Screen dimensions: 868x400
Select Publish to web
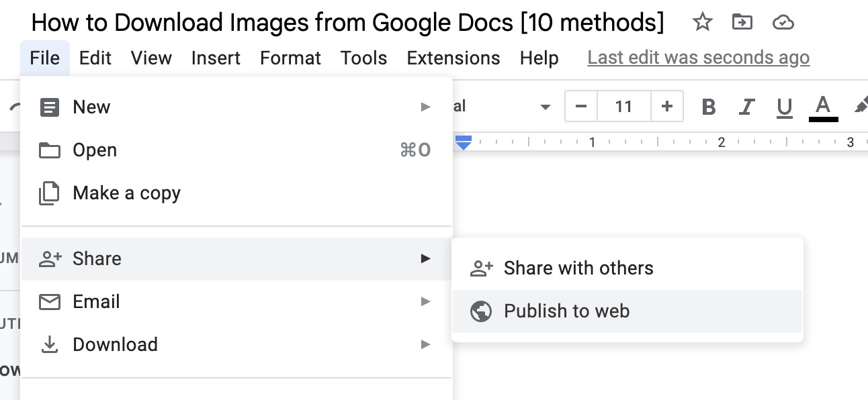coord(566,311)
